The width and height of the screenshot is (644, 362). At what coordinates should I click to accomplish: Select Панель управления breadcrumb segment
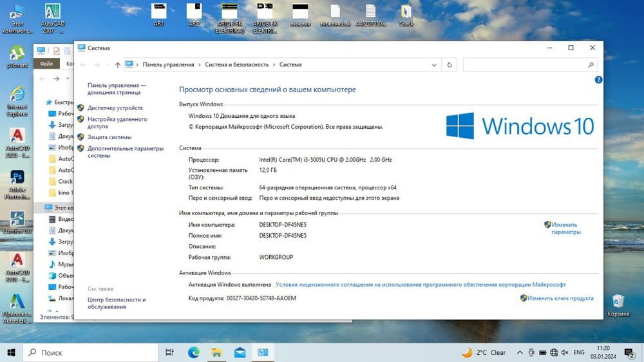(168, 64)
